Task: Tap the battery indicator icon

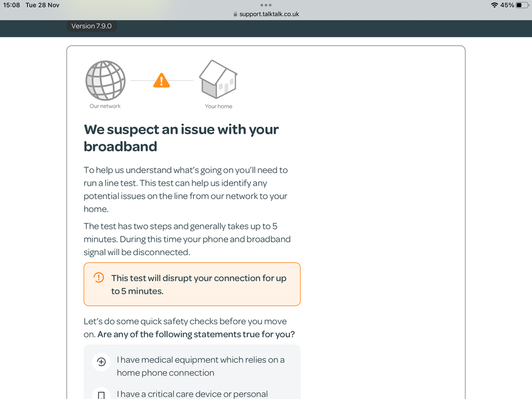Action: [522, 5]
